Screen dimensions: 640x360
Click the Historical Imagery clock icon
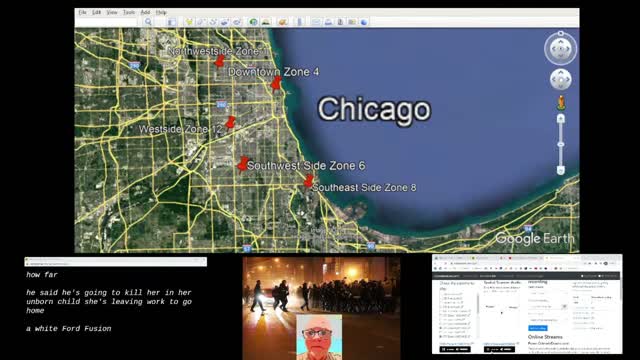coord(253,22)
